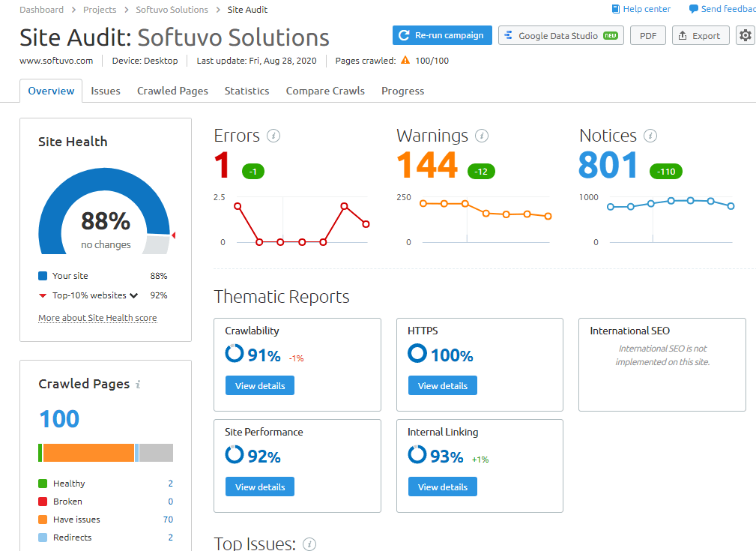This screenshot has width=756, height=551.
Task: Switch to the Overview tab
Action: click(51, 91)
